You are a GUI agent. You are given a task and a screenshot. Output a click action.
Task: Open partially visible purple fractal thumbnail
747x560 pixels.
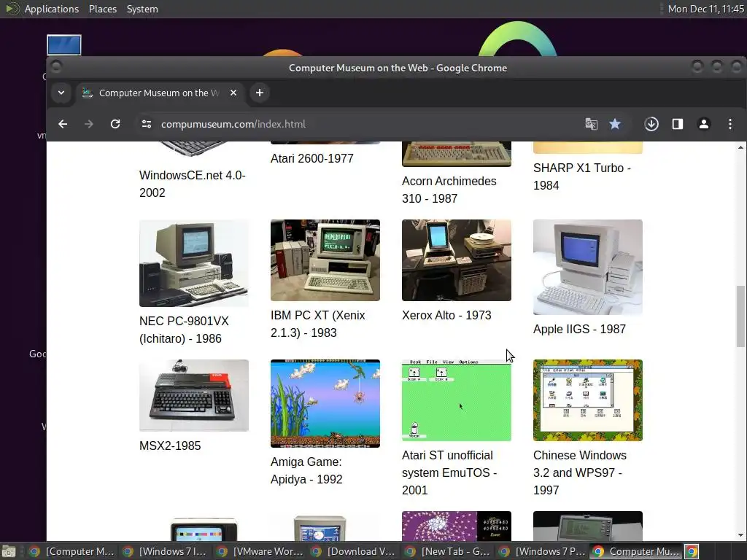457,526
